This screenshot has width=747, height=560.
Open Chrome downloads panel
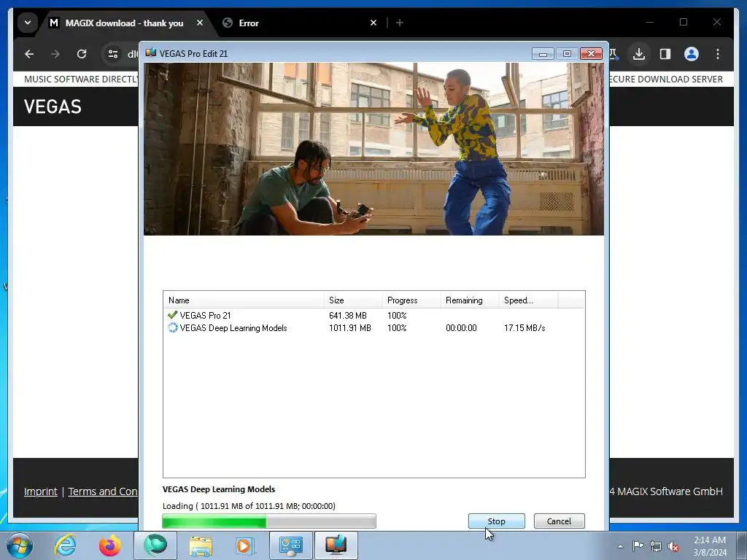click(x=639, y=54)
